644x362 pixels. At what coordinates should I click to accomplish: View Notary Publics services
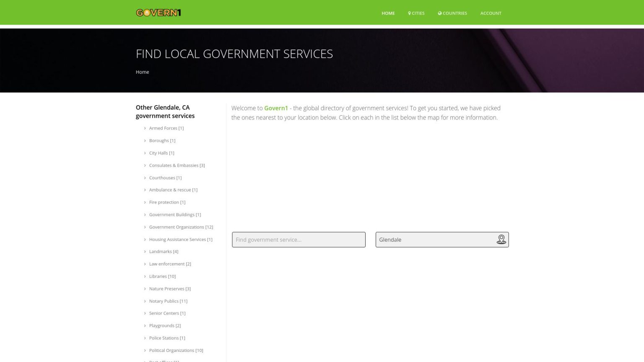[x=168, y=301]
